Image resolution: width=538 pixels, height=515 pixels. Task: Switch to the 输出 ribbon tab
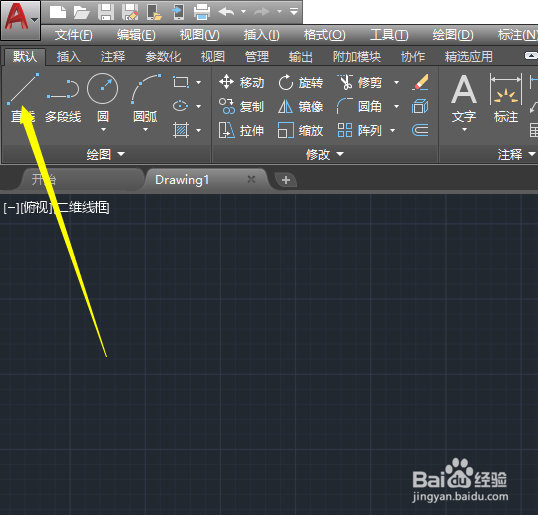tap(301, 57)
